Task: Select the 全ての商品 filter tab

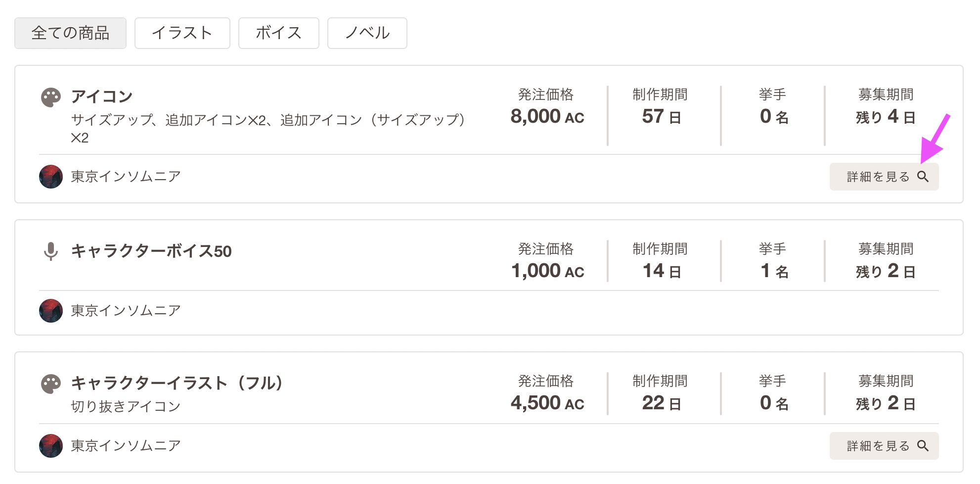Action: click(70, 33)
